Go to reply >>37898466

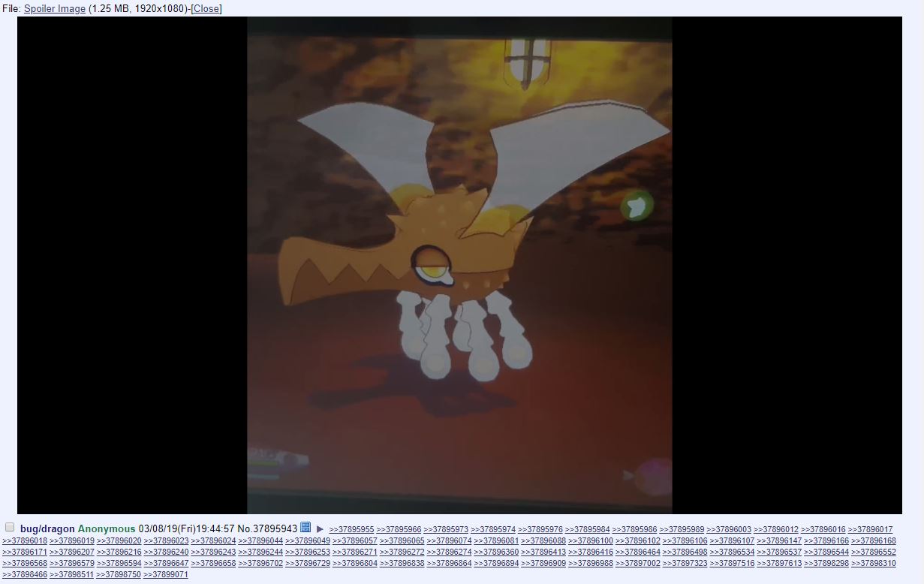[25, 575]
